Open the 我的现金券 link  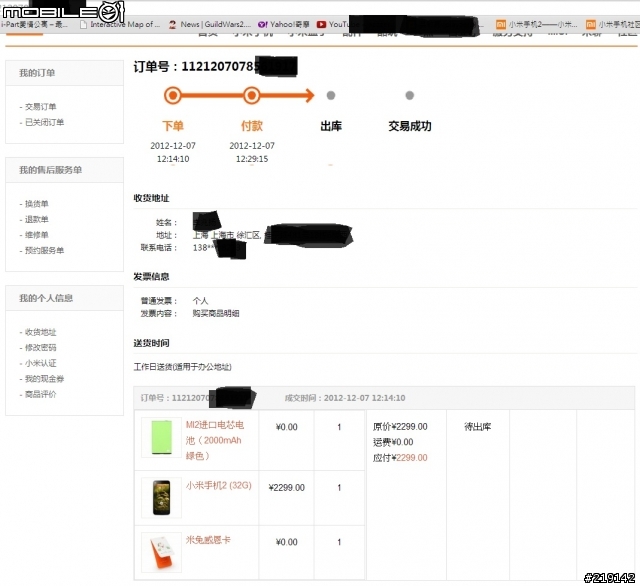coord(44,379)
